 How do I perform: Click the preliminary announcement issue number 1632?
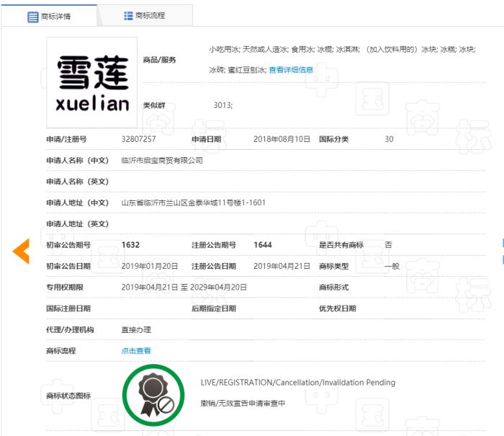pos(130,245)
